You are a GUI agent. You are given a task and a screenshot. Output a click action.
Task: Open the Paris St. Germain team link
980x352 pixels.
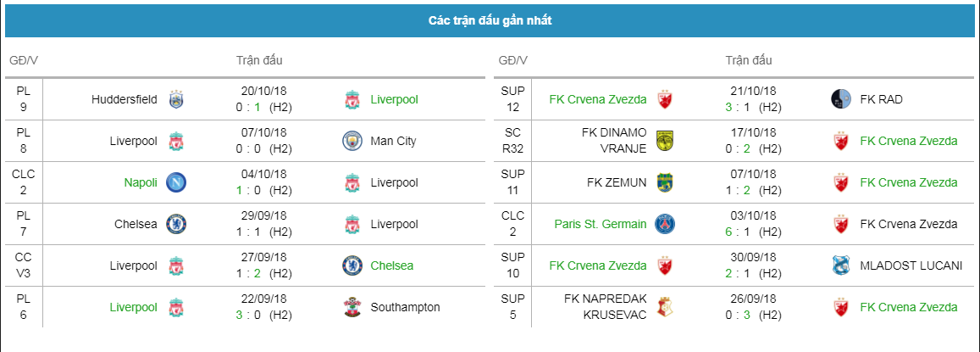(601, 224)
